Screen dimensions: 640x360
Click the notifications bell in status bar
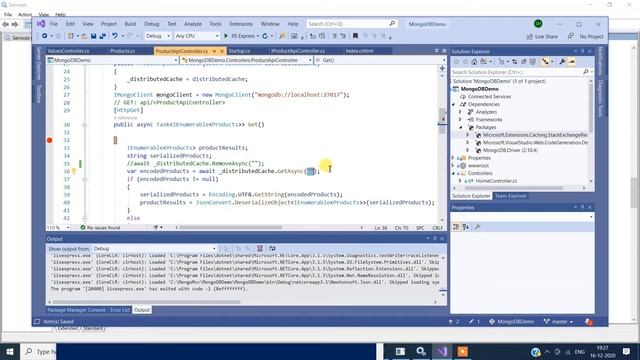click(x=589, y=322)
